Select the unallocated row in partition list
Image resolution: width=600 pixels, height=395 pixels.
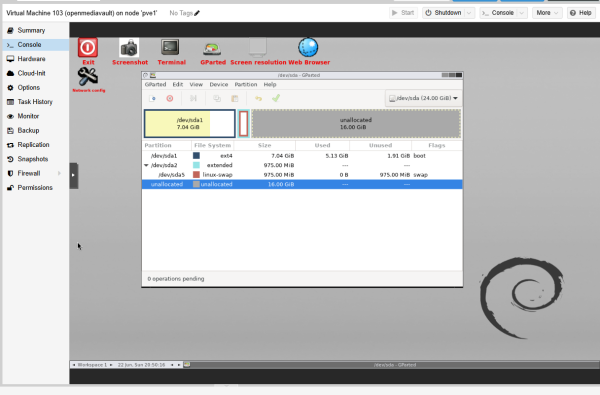[302, 184]
